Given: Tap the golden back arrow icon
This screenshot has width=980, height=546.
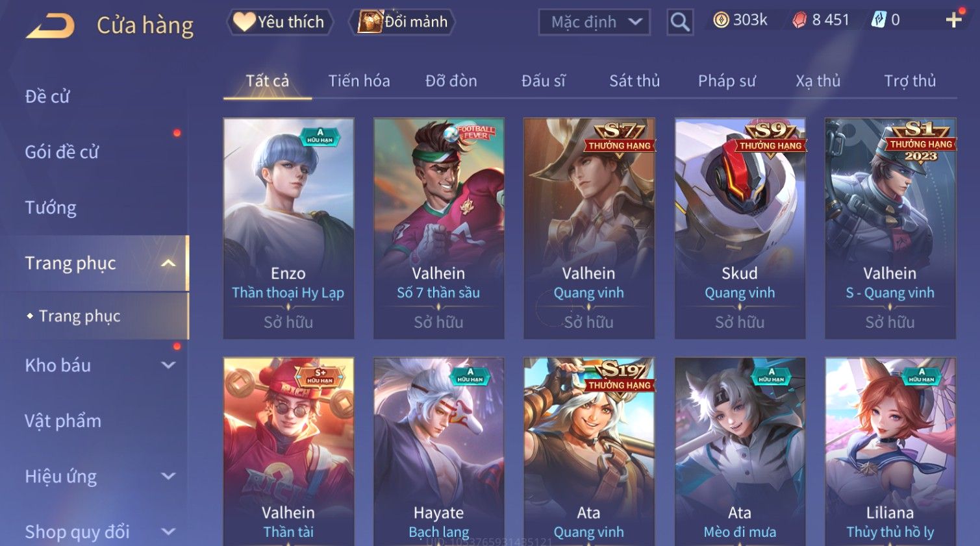Looking at the screenshot, I should (51, 26).
